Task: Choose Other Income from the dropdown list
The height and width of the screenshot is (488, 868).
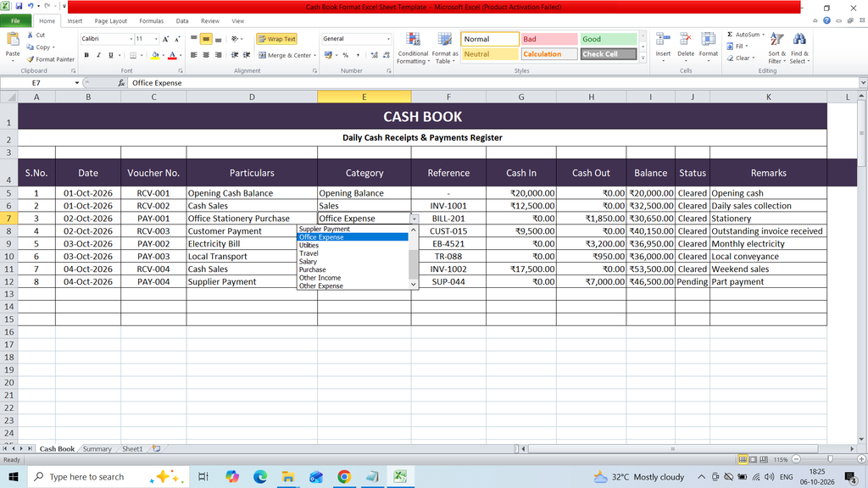Action: 353,278
